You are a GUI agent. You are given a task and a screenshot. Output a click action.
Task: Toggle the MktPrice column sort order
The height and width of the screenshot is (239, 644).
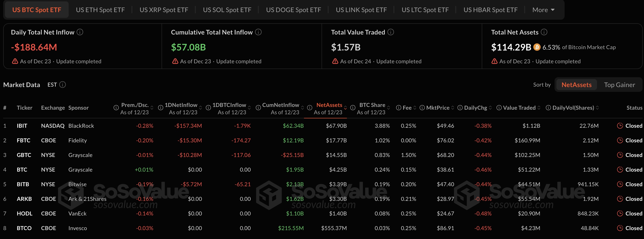pos(453,107)
